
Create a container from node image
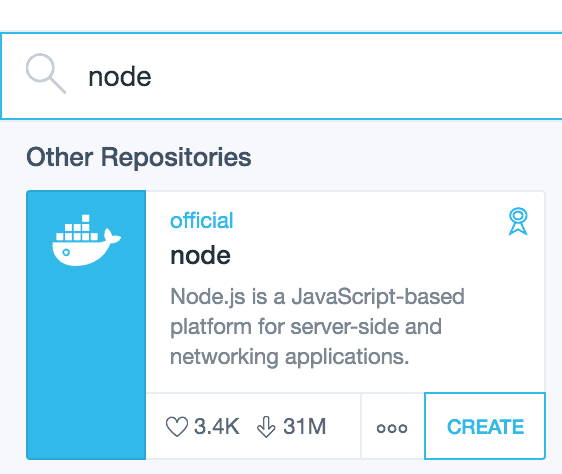[485, 426]
